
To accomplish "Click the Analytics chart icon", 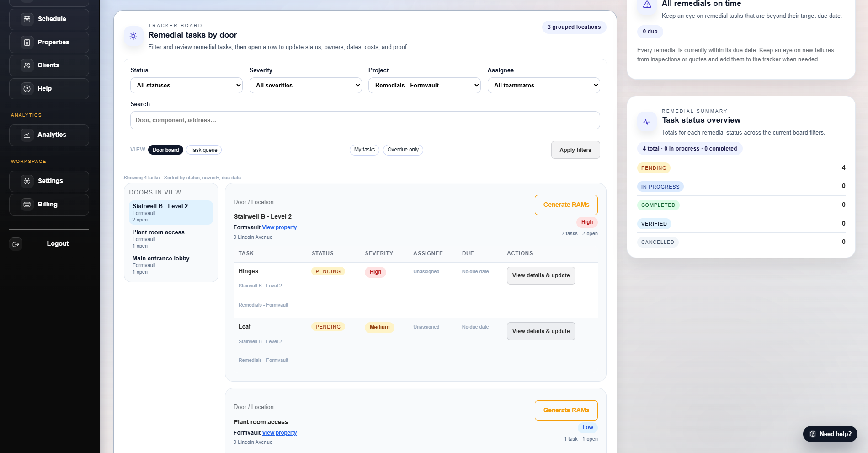I will [x=27, y=135].
